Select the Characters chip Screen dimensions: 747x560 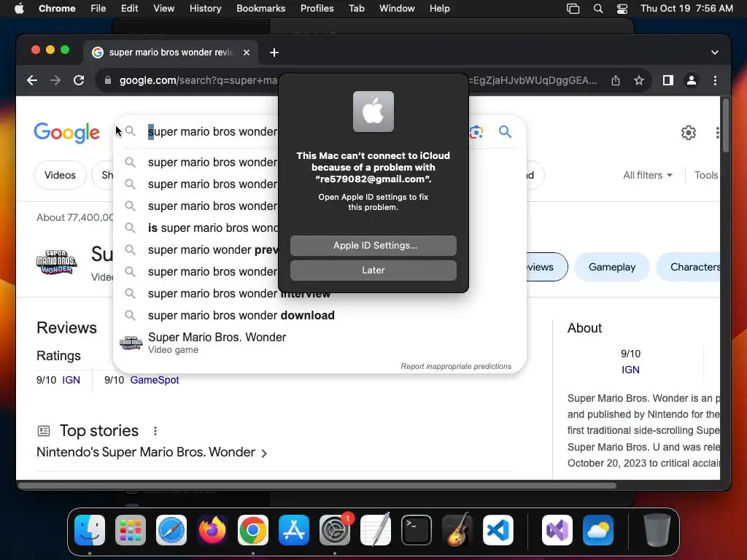click(689, 267)
